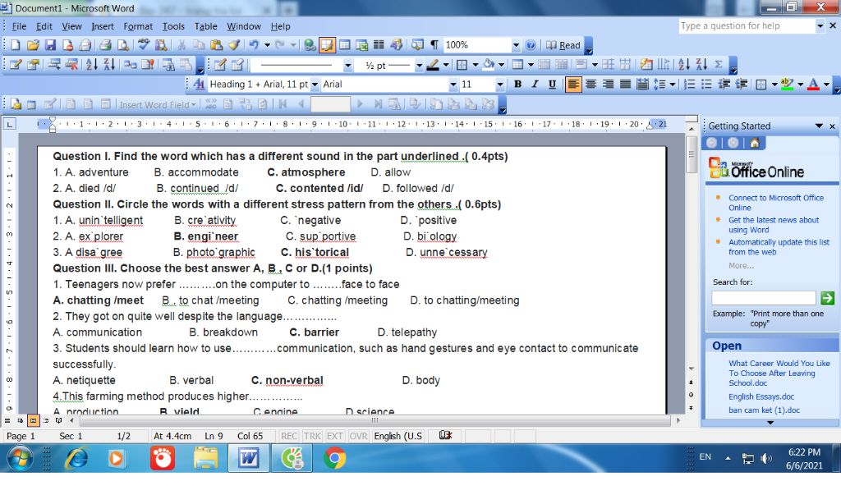Screen dimensions: 841x504
Task: Toggle Italic formatting
Action: (x=535, y=85)
